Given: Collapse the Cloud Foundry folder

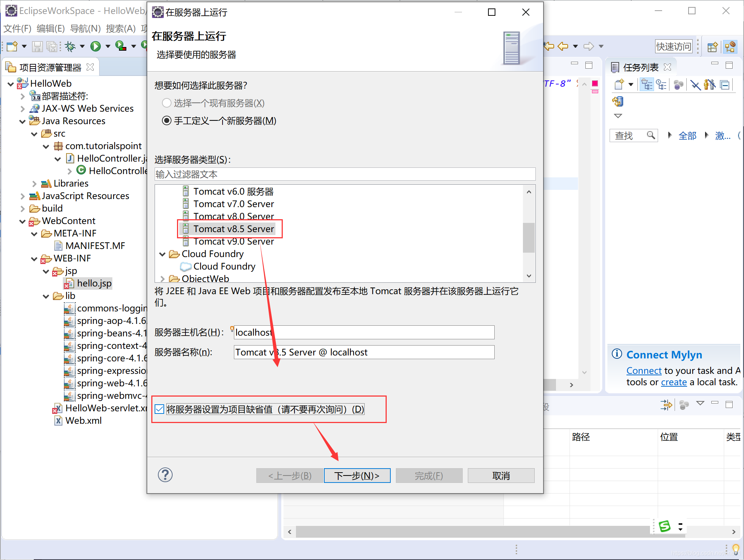Looking at the screenshot, I should pos(162,254).
